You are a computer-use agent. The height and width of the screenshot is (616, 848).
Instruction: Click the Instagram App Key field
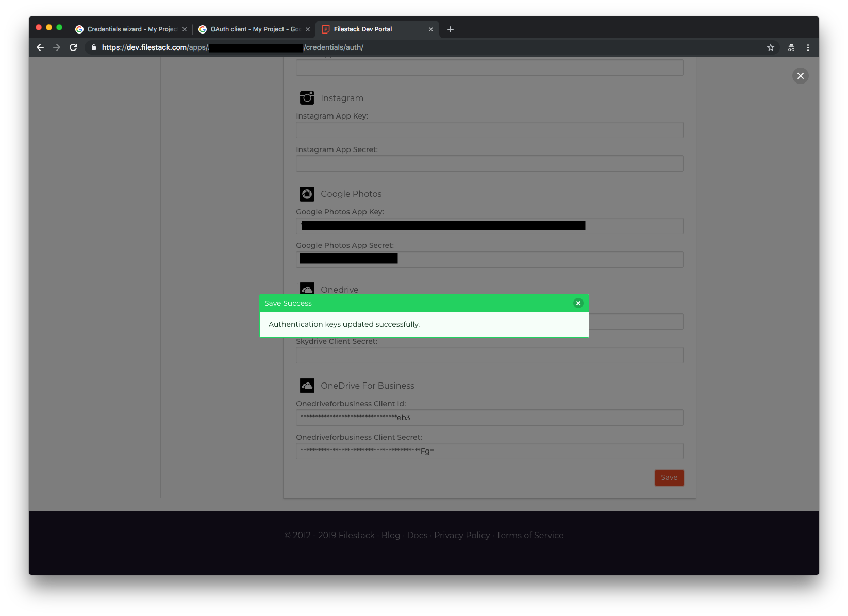click(490, 130)
